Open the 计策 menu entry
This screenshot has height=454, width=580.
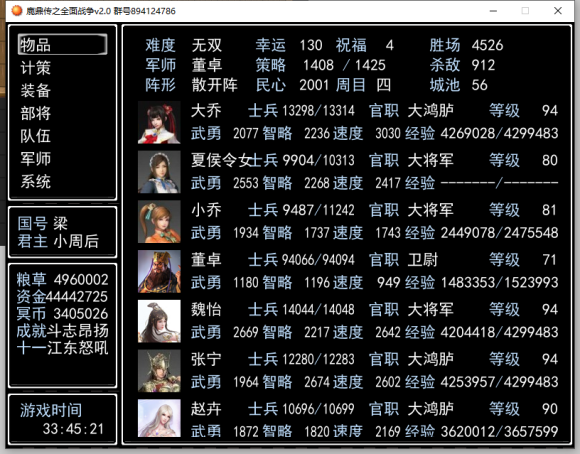coord(36,68)
